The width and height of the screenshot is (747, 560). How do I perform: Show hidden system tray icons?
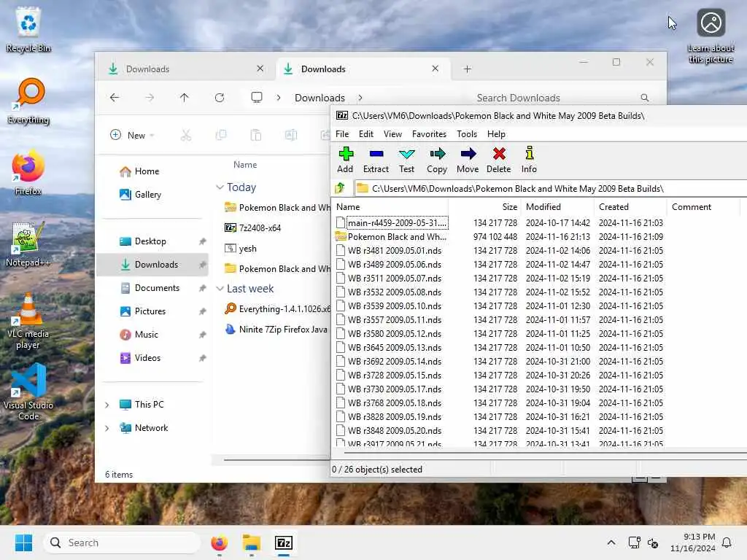[x=611, y=542]
